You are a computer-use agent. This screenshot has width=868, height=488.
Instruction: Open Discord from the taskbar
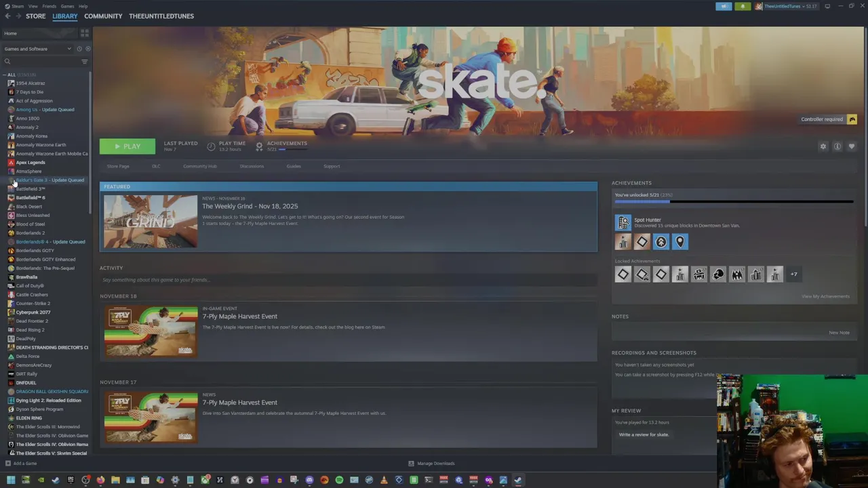[x=309, y=480]
